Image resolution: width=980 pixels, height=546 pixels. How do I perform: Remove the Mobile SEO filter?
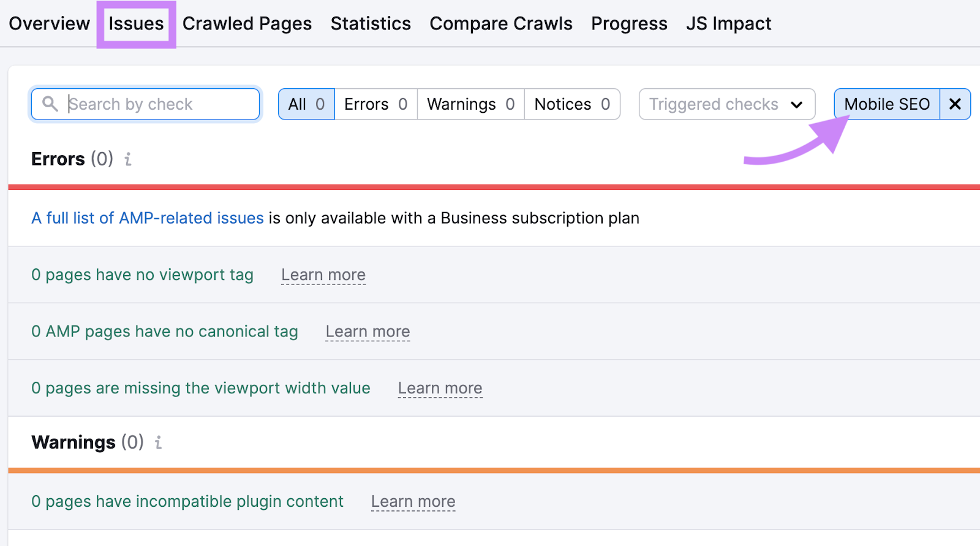[954, 104]
